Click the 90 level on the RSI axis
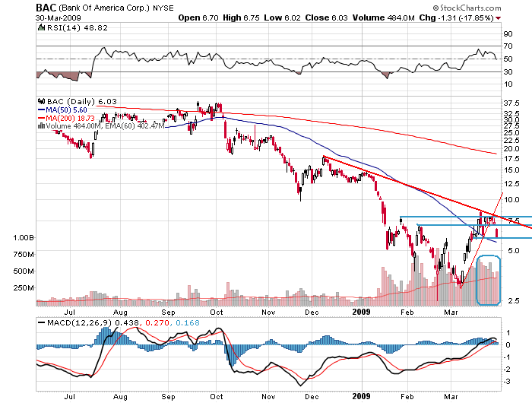The image size is (532, 403). pyautogui.click(x=508, y=34)
